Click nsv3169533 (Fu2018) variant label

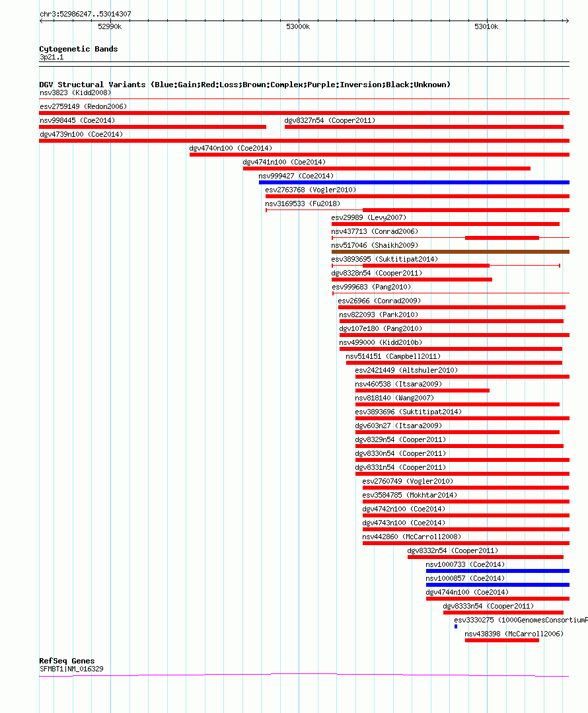point(303,204)
